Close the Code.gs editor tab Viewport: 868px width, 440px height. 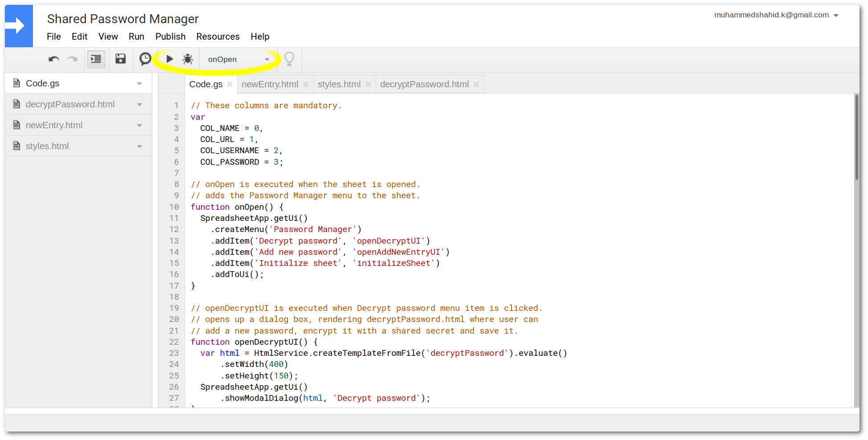230,85
